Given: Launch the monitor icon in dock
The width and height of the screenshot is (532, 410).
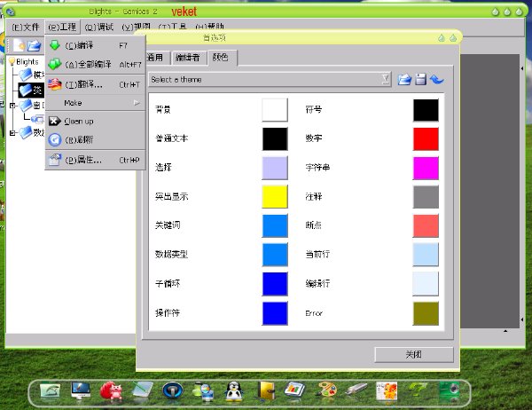Looking at the screenshot, I should click(81, 390).
